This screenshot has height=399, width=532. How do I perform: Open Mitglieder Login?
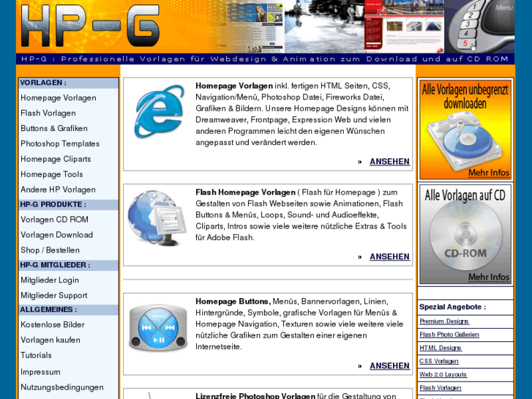[50, 280]
